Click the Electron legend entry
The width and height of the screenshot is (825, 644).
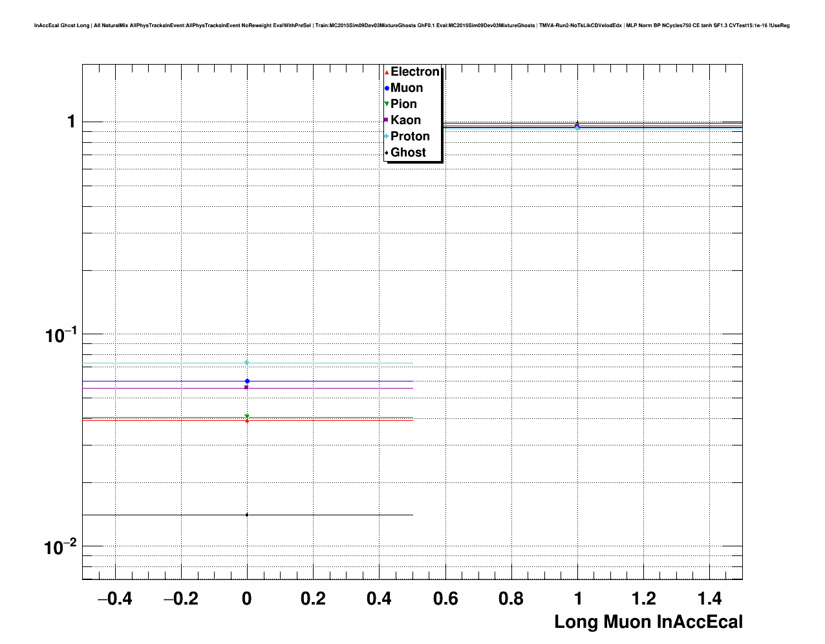(x=412, y=72)
